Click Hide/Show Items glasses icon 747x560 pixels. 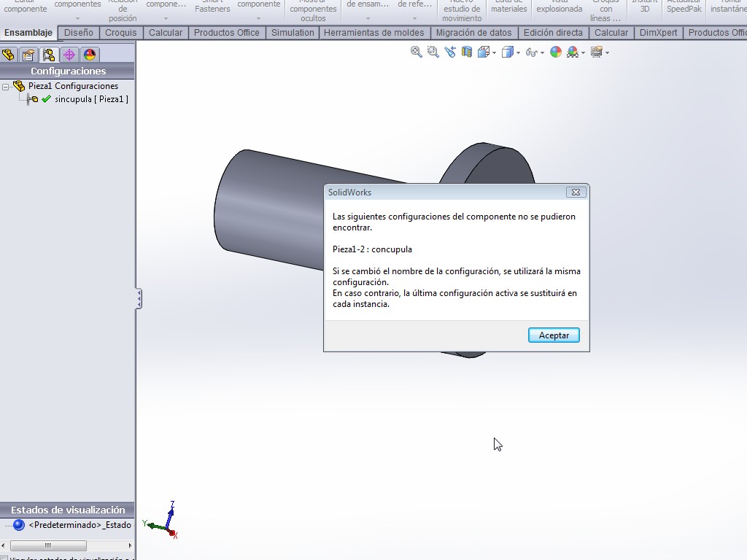coord(532,52)
